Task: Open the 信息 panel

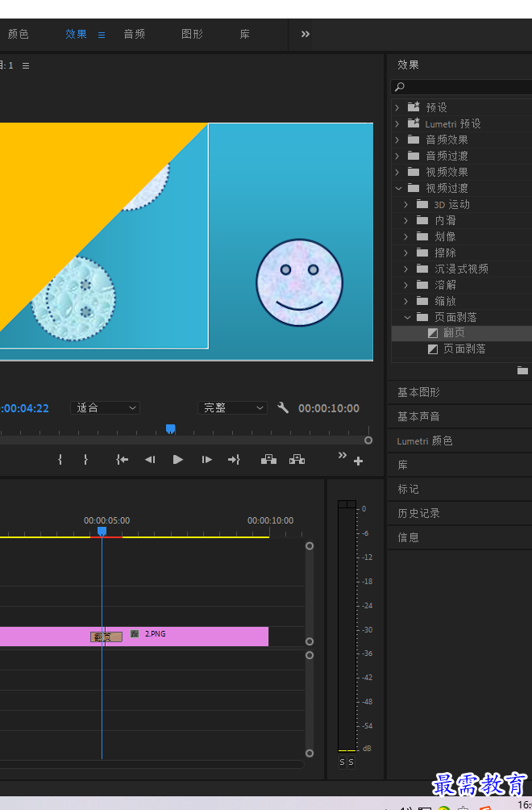Action: [408, 538]
